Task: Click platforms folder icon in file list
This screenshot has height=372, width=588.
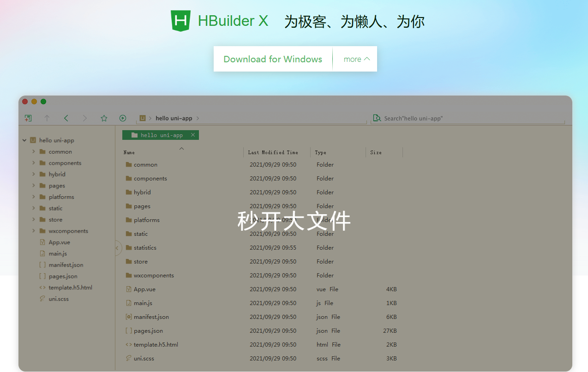Action: (x=129, y=220)
